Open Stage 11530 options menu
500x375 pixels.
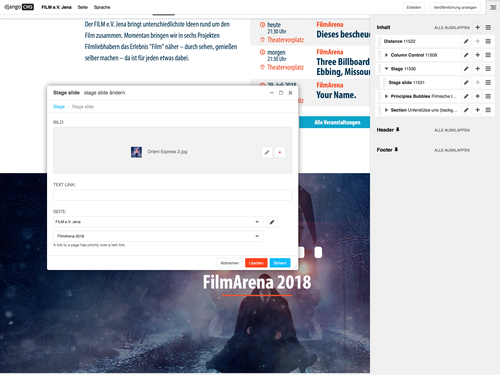488,69
